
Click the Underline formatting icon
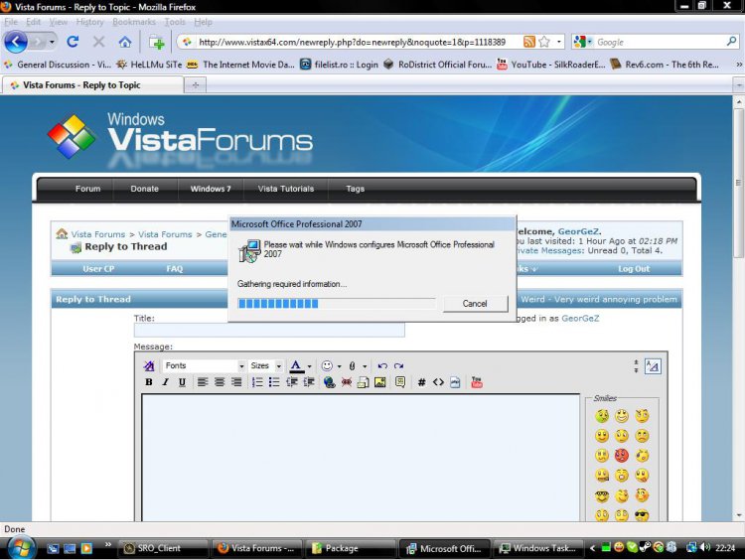click(182, 382)
